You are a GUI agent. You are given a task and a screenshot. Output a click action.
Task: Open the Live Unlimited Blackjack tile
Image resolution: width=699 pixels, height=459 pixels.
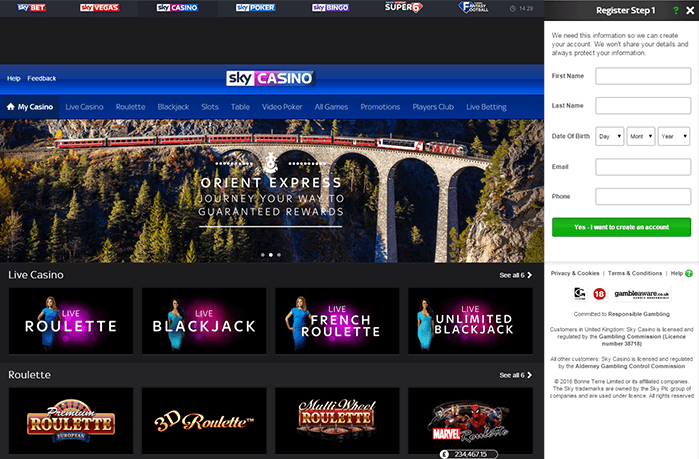(x=470, y=321)
